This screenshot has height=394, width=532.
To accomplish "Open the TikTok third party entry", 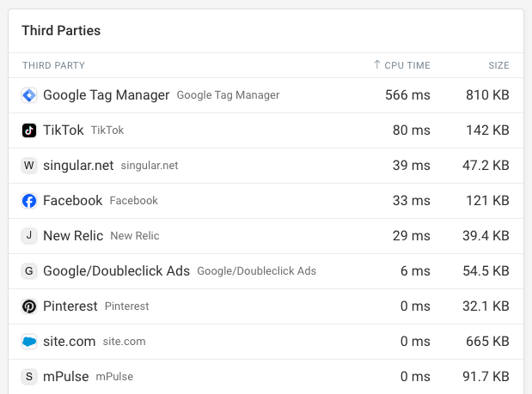I will [x=64, y=130].
